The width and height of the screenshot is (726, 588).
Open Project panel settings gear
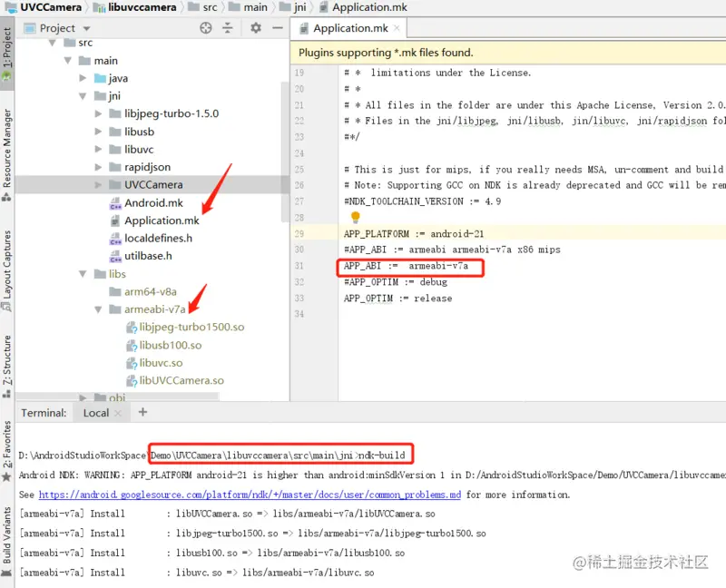click(x=256, y=28)
